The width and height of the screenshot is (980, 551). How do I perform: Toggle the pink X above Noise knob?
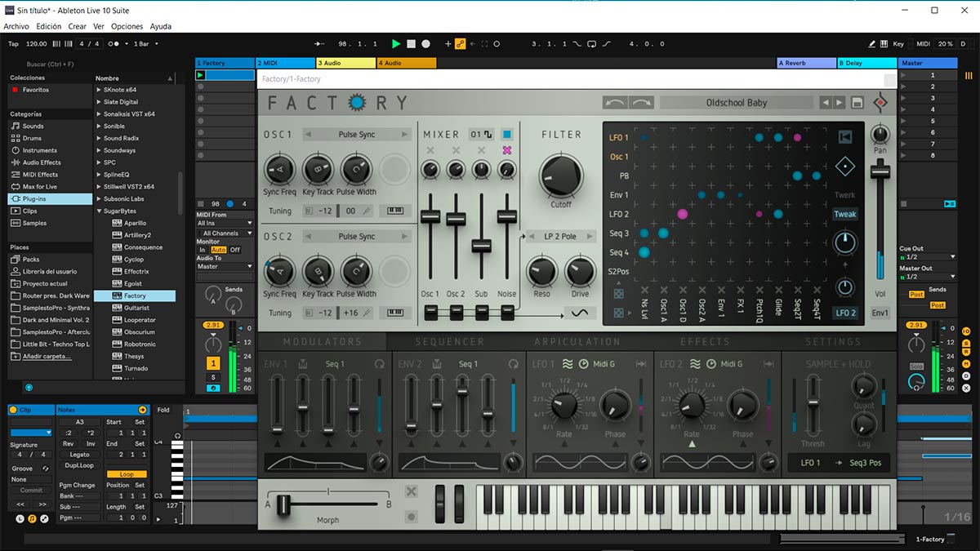pos(507,151)
